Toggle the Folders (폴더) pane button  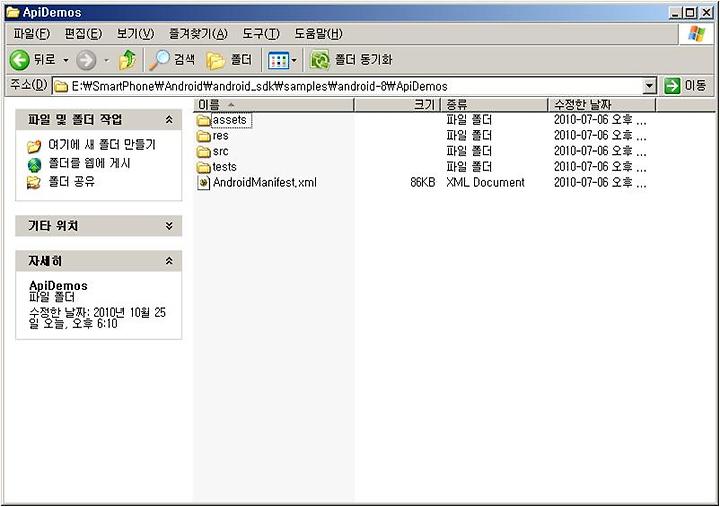tap(229, 60)
